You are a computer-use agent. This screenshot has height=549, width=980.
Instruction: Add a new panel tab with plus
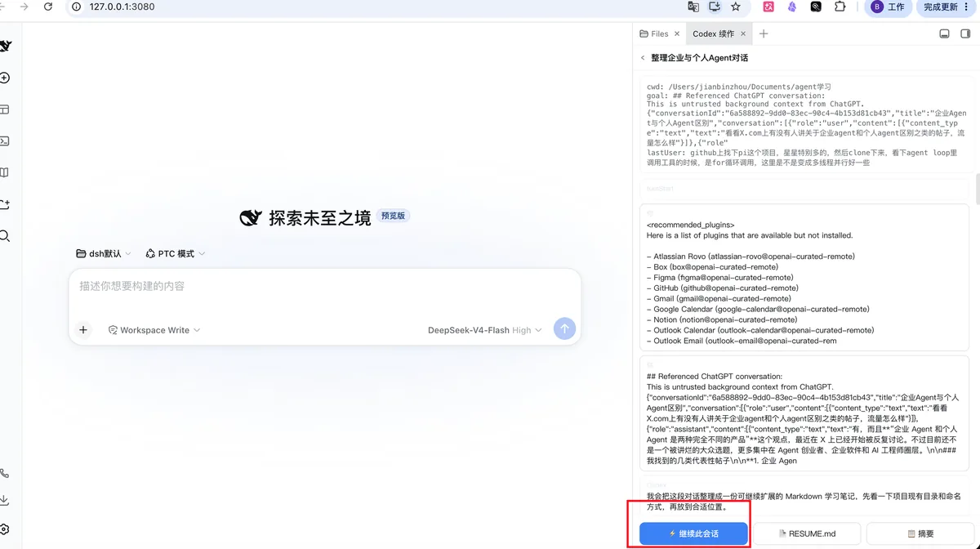point(764,33)
